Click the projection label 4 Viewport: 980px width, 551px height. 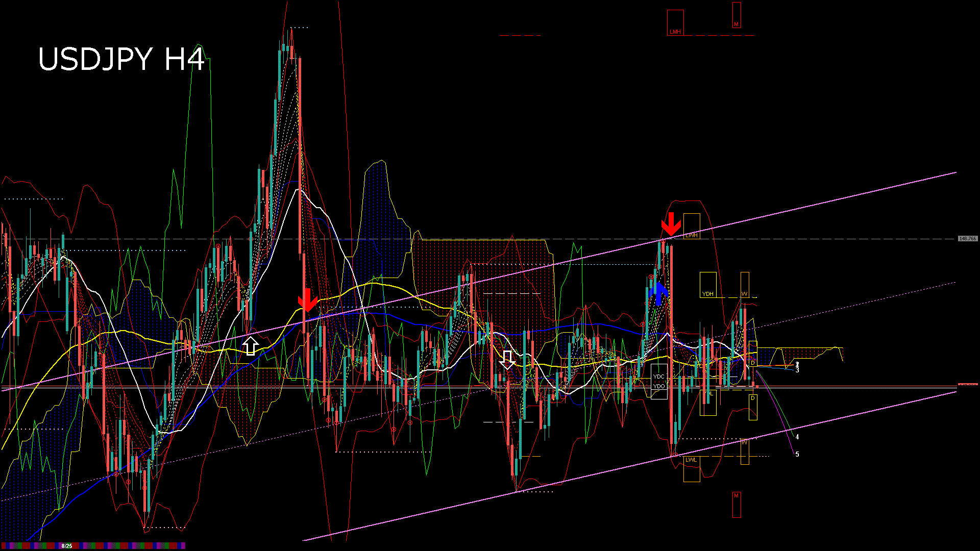coord(797,437)
